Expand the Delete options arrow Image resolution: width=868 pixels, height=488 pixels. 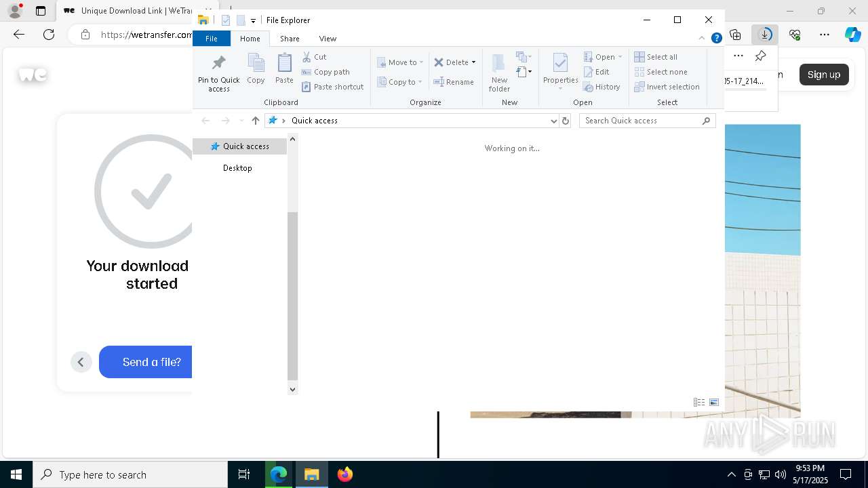(473, 62)
